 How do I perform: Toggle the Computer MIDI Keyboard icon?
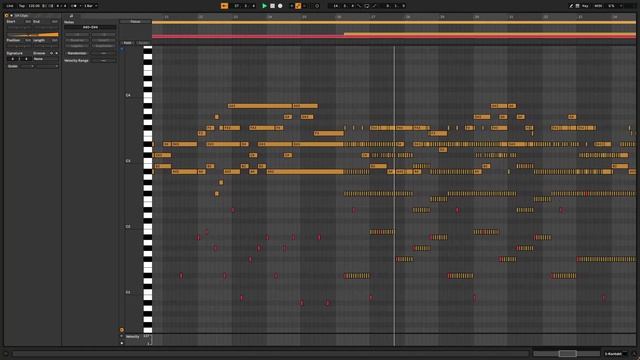coord(578,6)
